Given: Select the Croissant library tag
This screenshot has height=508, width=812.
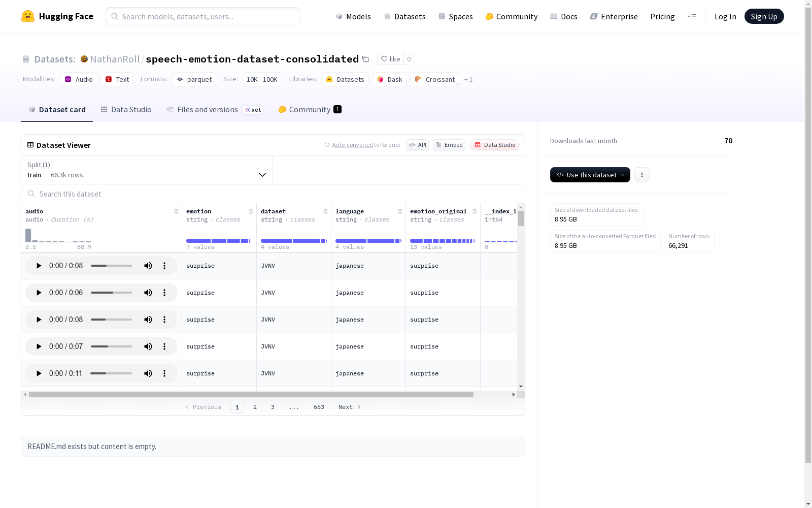Looking at the screenshot, I should [435, 79].
